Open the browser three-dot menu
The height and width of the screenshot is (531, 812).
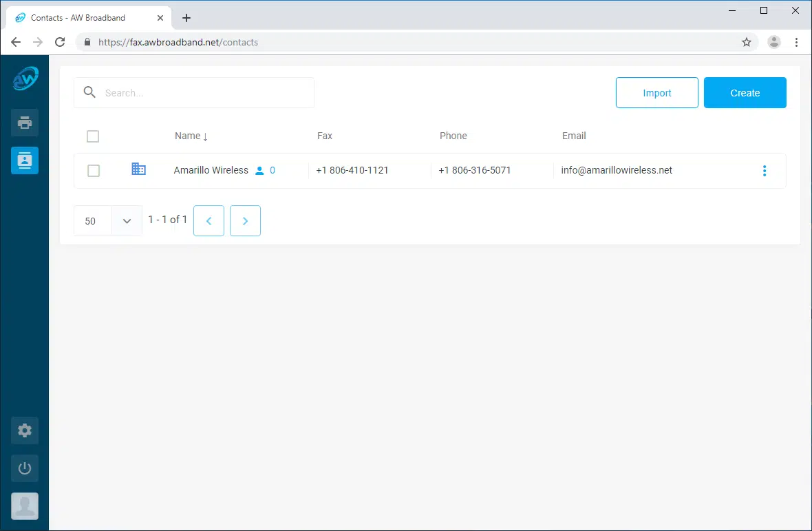click(x=796, y=43)
